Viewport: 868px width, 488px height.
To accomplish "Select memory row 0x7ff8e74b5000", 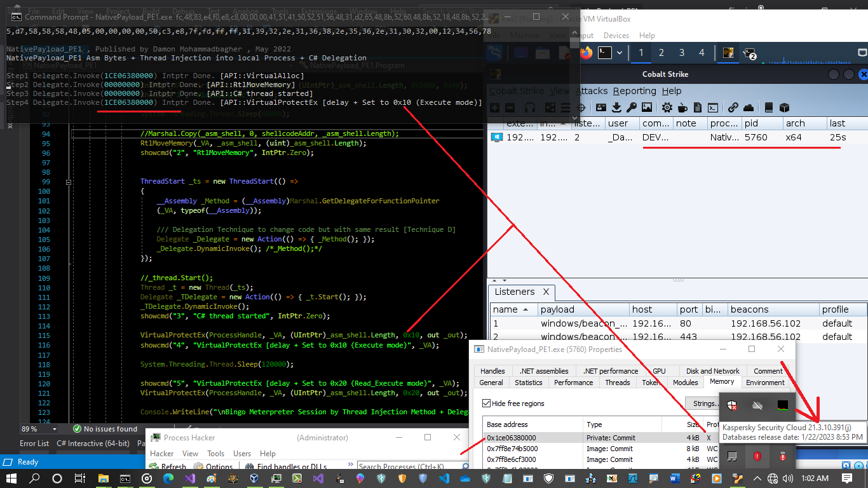I will point(600,449).
